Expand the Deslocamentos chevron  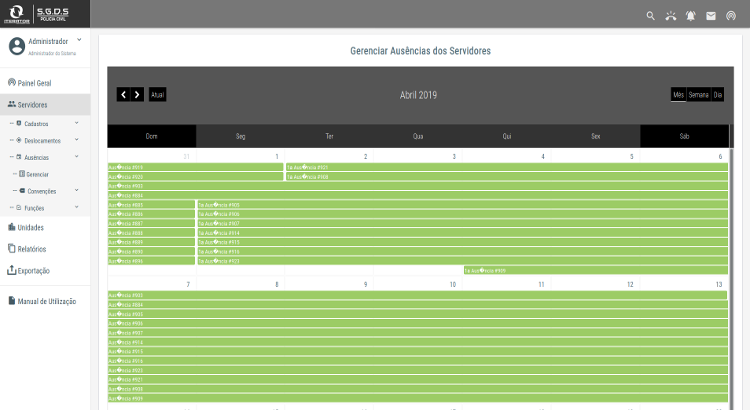pyautogui.click(x=77, y=140)
